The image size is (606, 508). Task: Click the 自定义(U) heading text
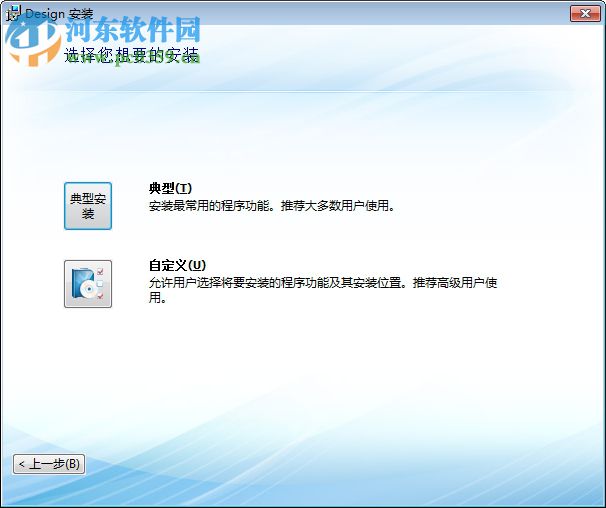177,266
